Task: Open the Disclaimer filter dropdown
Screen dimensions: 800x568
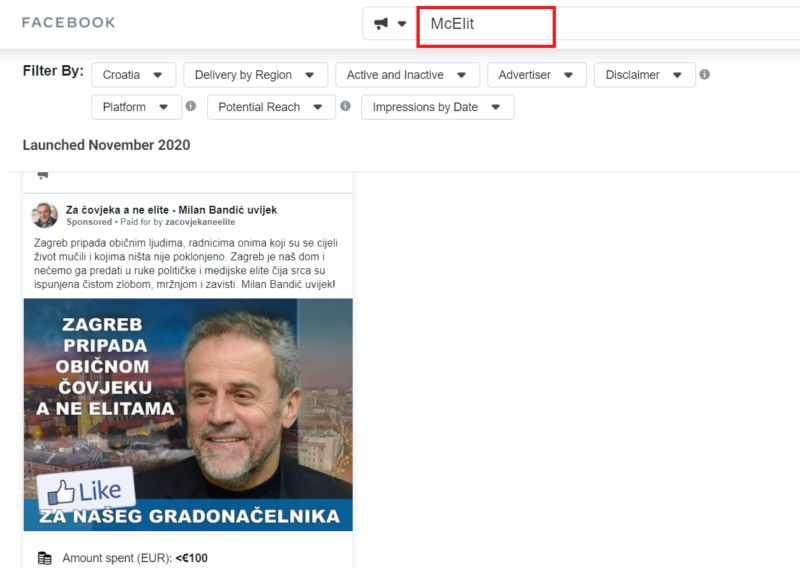Action: coord(645,75)
